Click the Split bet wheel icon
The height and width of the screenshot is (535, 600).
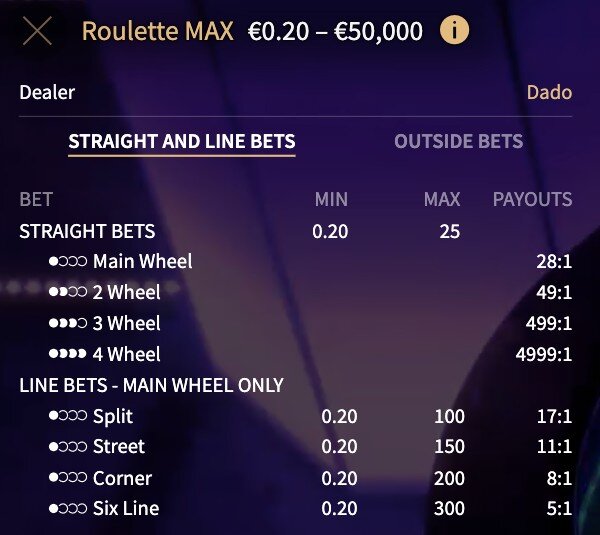click(68, 416)
